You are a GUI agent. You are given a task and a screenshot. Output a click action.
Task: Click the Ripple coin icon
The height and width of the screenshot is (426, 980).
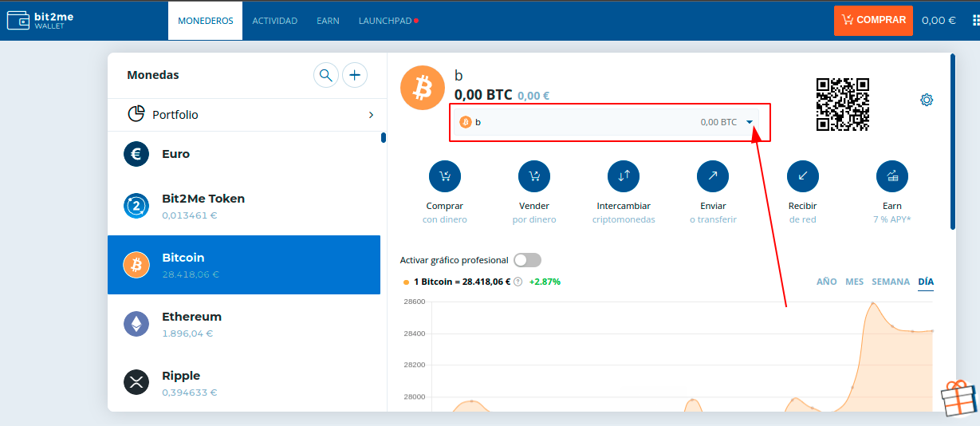pos(136,383)
